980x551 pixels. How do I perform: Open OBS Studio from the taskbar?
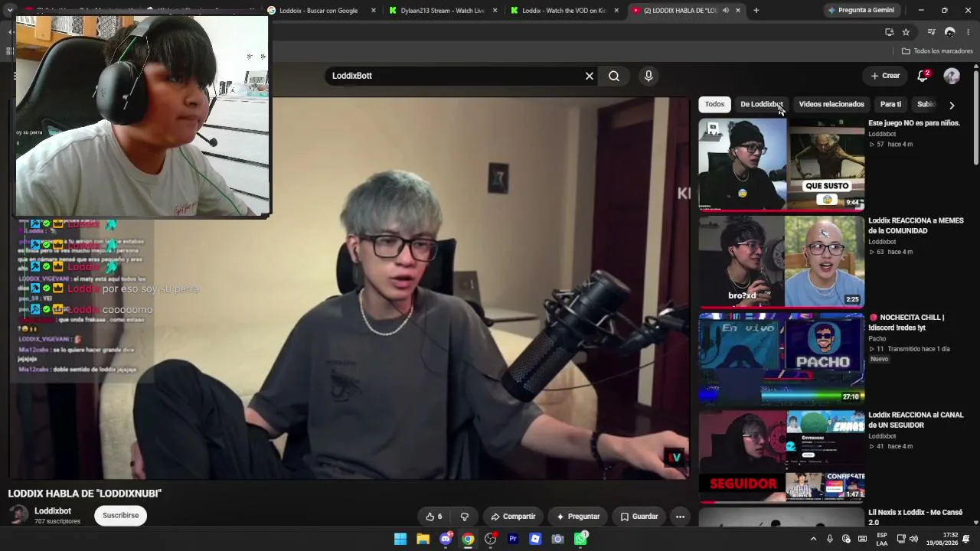(491, 539)
